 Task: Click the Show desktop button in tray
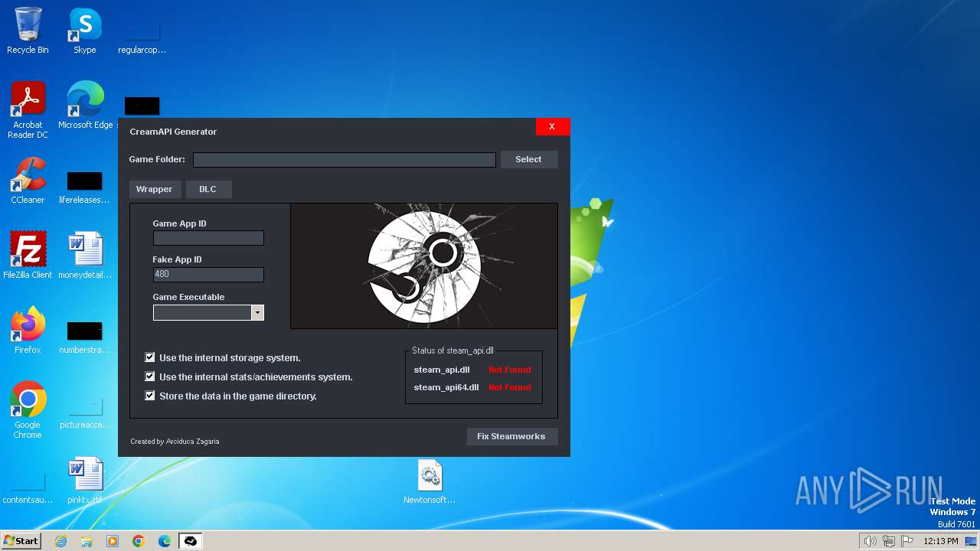point(971,541)
